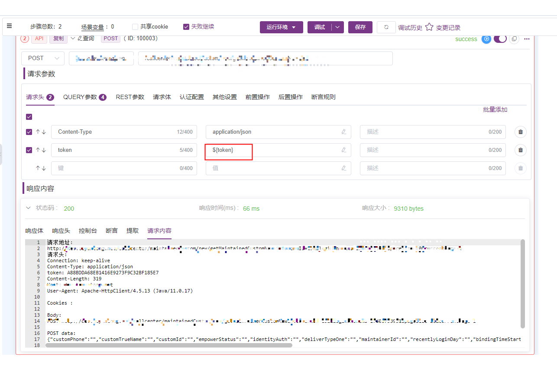Show the 控制台 response tab
The image size is (557, 392).
[x=88, y=231]
